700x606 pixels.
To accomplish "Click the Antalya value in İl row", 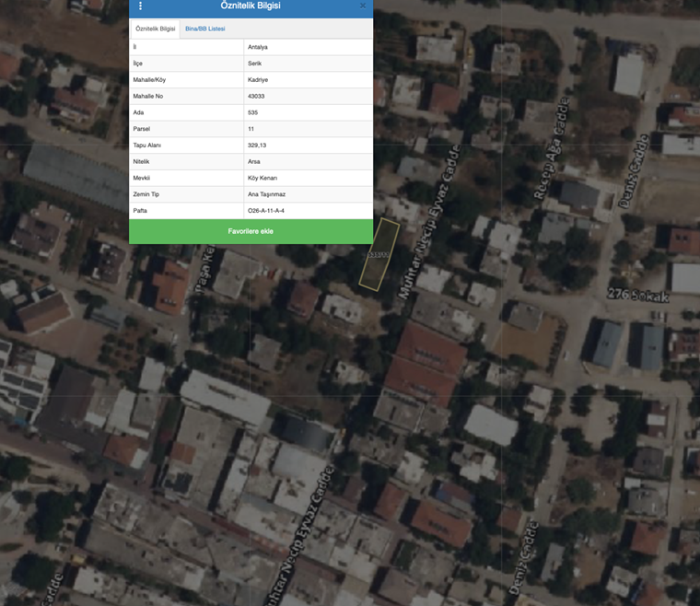I will (258, 46).
